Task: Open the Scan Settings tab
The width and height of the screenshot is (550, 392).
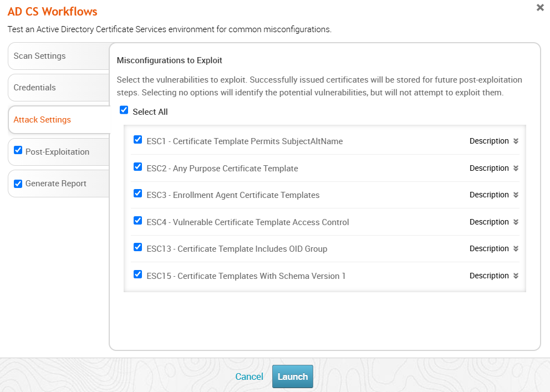Action: [39, 56]
